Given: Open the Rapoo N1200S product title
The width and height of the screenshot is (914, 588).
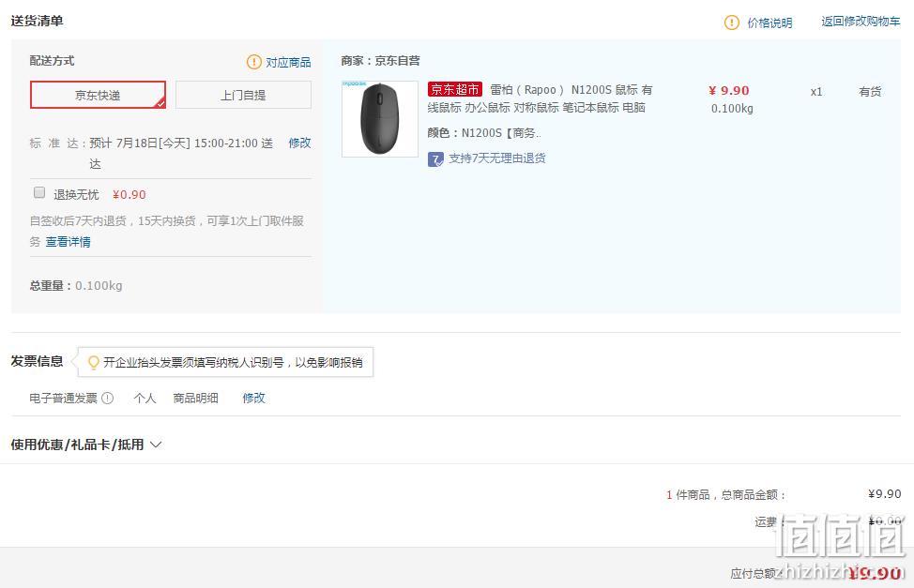Looking at the screenshot, I should [540, 98].
